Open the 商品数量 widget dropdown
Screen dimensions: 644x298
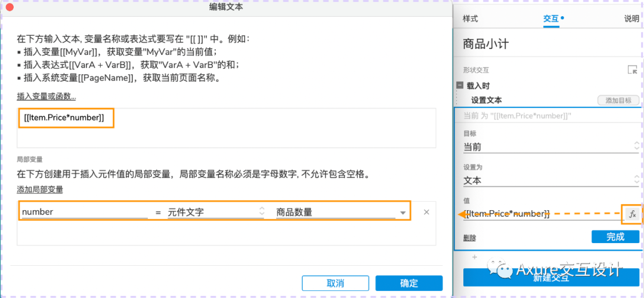click(x=341, y=213)
